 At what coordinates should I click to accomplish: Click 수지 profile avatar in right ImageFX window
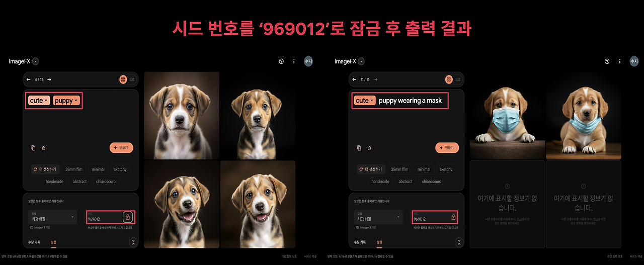pos(634,61)
